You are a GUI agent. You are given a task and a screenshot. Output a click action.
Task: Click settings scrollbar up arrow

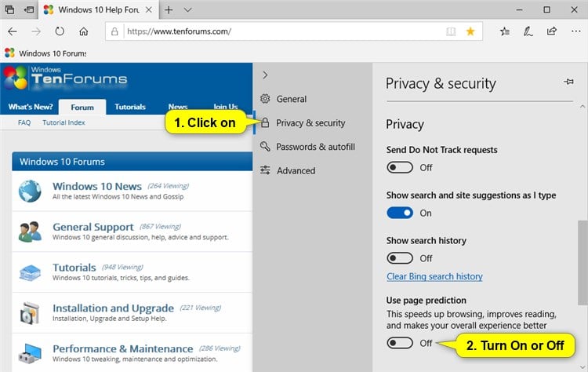[583, 107]
